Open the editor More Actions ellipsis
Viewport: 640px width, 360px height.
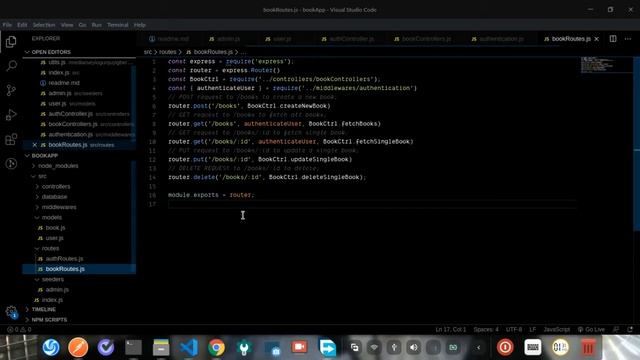[x=628, y=39]
